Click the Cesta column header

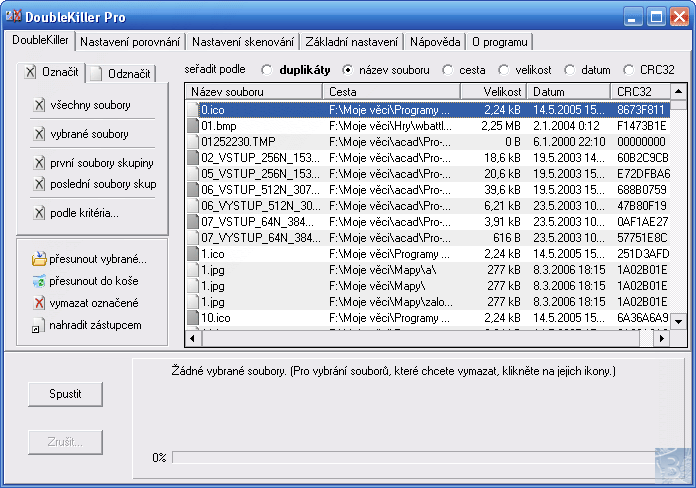tap(392, 92)
